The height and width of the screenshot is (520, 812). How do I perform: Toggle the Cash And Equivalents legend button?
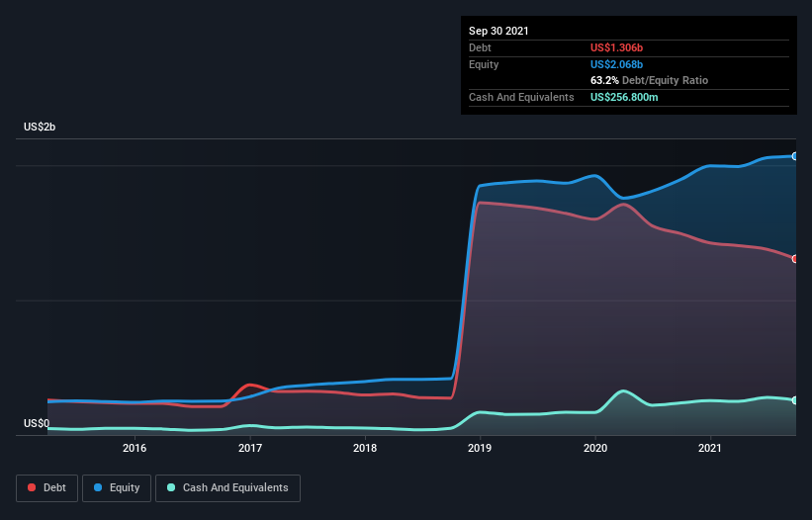tap(227, 488)
